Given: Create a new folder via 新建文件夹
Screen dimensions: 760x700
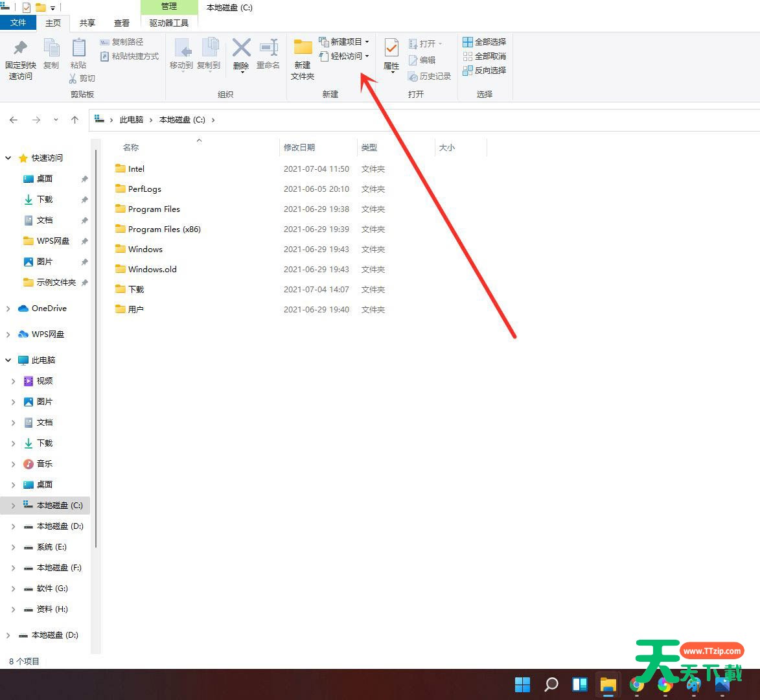Looking at the screenshot, I should (301, 60).
